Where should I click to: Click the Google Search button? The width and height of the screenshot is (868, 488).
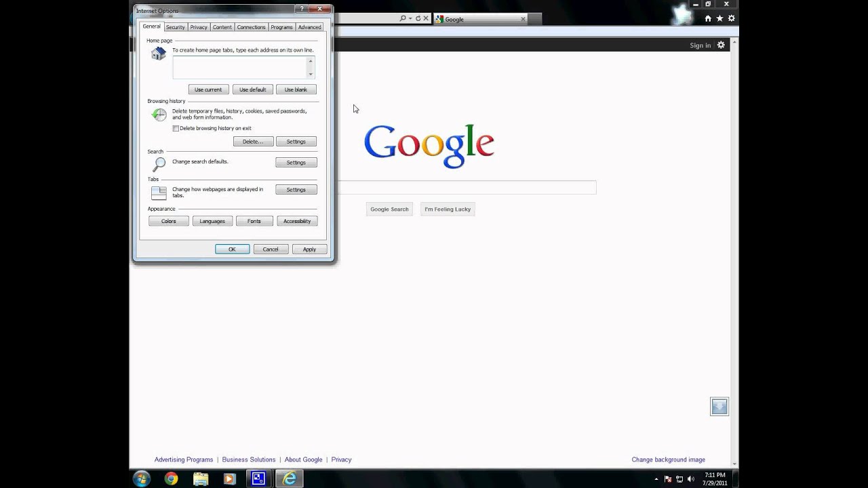[389, 209]
